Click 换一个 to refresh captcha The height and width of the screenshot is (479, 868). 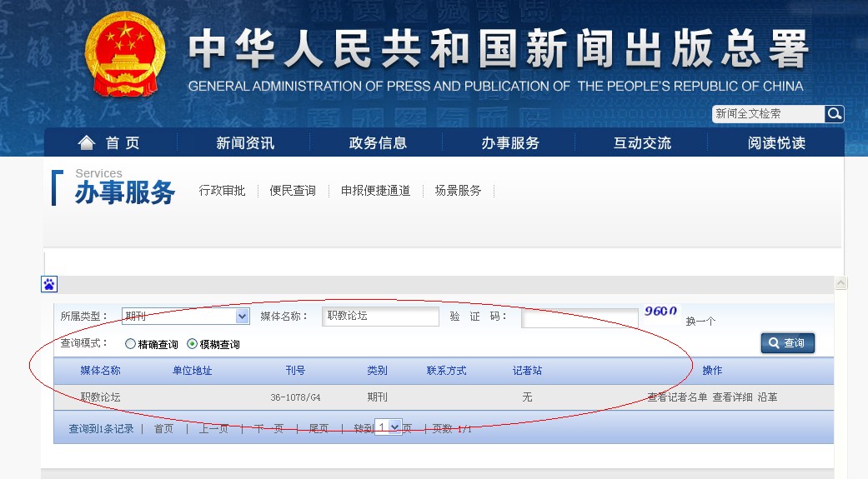[700, 321]
